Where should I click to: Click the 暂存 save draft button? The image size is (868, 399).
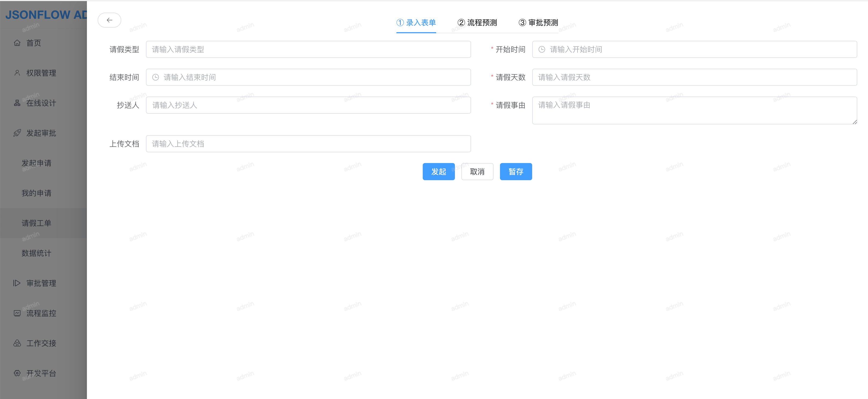pos(516,172)
